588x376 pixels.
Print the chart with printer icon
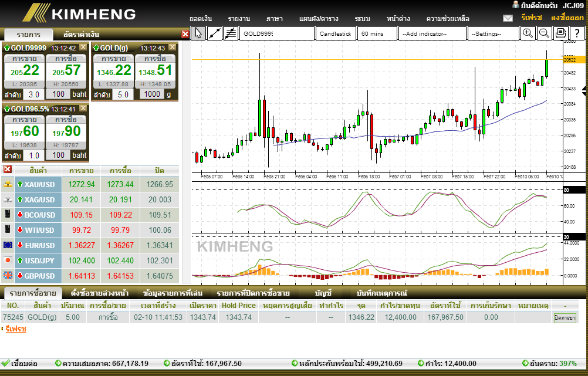560,33
